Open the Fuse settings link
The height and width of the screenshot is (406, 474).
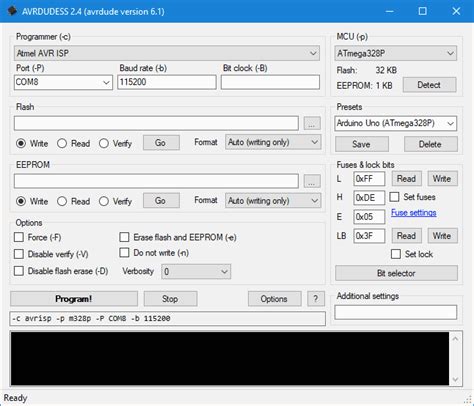coord(414,213)
